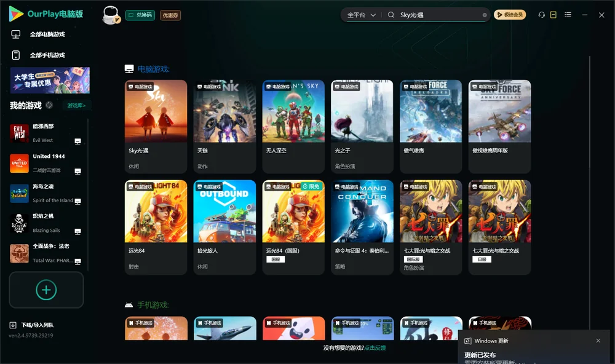Click PC badge icon on Spirit of the Island row
Screen dimensions: 615x364
tap(77, 201)
